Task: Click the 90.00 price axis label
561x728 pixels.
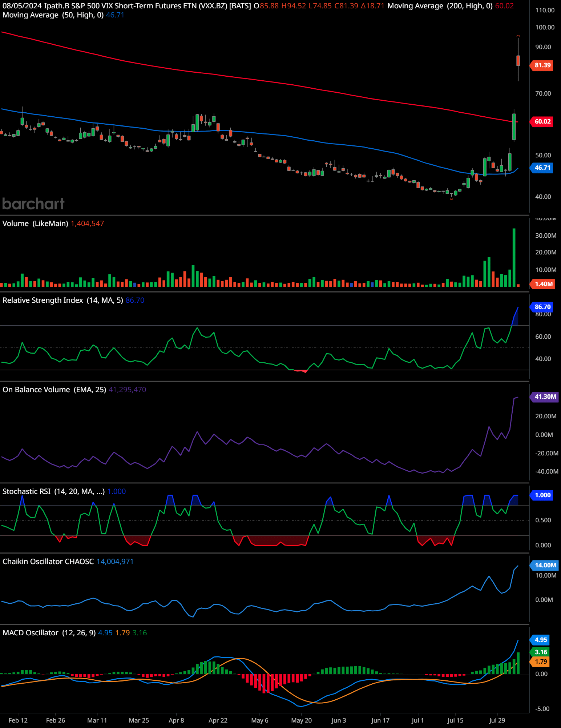Action: pyautogui.click(x=543, y=47)
